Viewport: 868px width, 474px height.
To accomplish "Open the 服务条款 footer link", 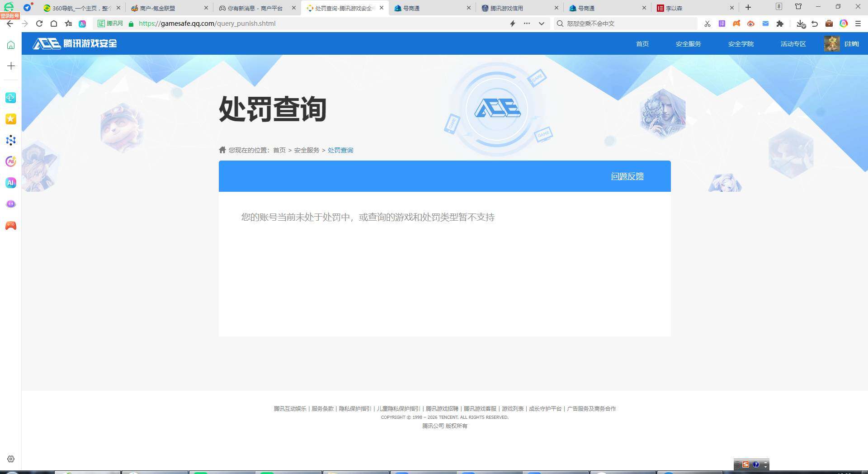I will [x=322, y=408].
